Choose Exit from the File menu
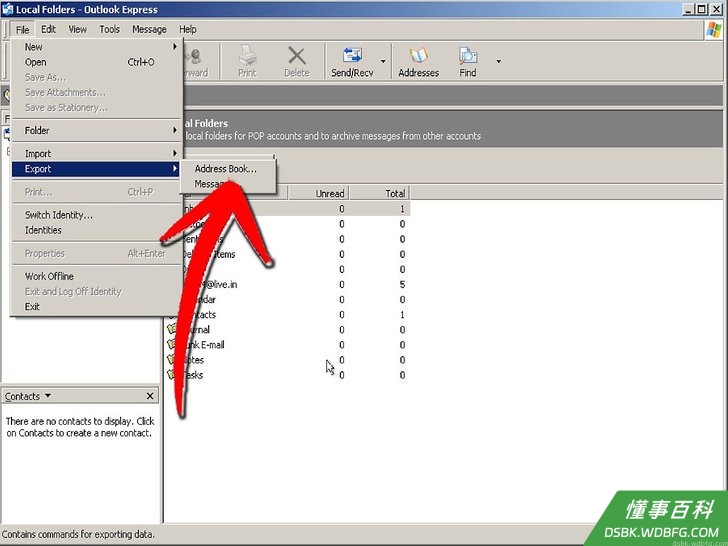 coord(96,307)
